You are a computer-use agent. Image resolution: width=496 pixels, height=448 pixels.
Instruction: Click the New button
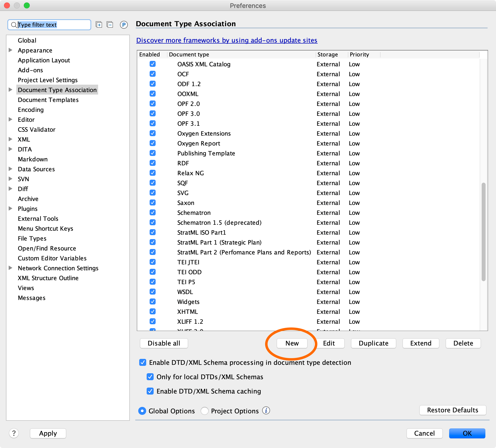click(292, 343)
